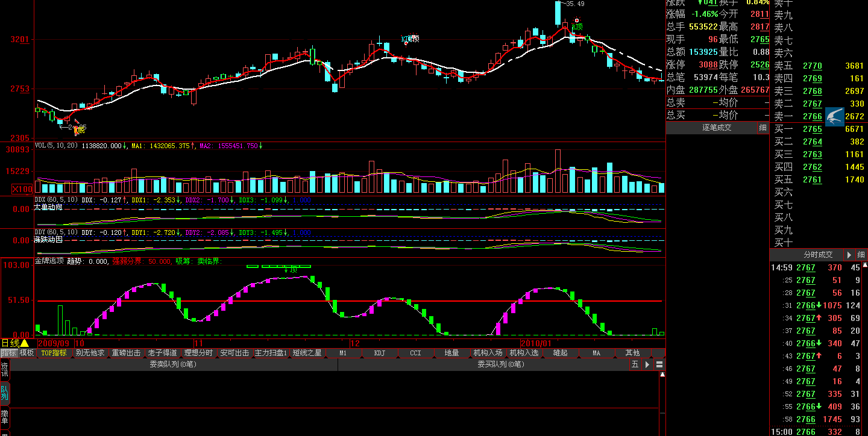Screen dimensions: 868x436
Task: Click the blue bird logo icon
Action: point(835,117)
